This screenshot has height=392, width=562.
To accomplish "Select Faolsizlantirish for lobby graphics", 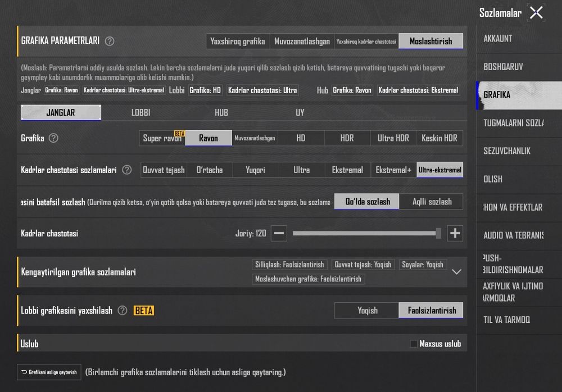I will pyautogui.click(x=431, y=311).
